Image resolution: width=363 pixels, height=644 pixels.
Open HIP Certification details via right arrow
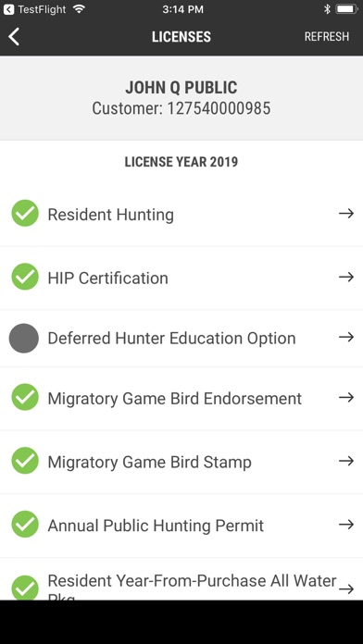pos(346,277)
